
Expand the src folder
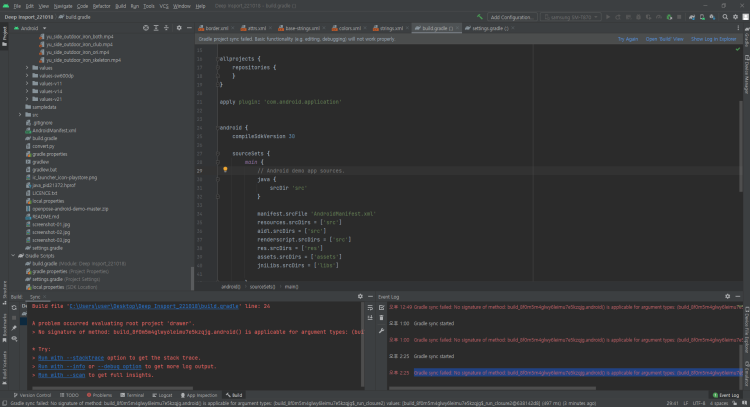click(x=20, y=115)
